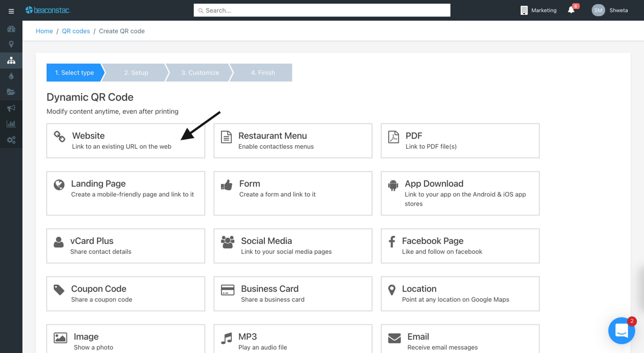Open settings gears sidebar icon
The width and height of the screenshot is (644, 353).
[x=11, y=140]
